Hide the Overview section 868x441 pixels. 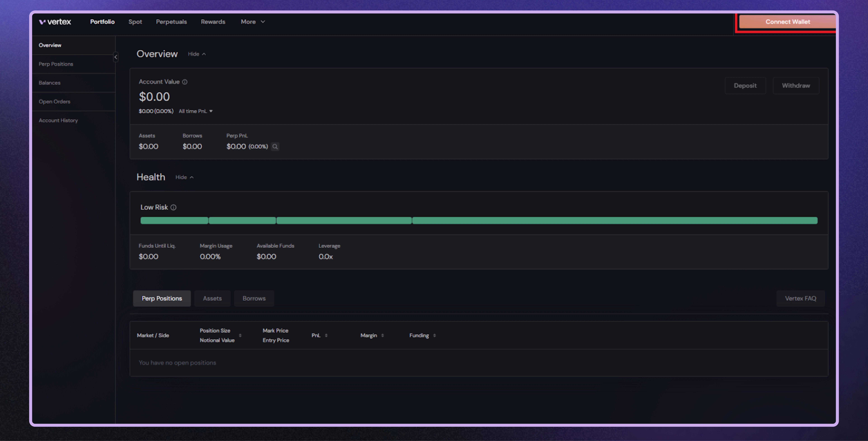tap(197, 54)
